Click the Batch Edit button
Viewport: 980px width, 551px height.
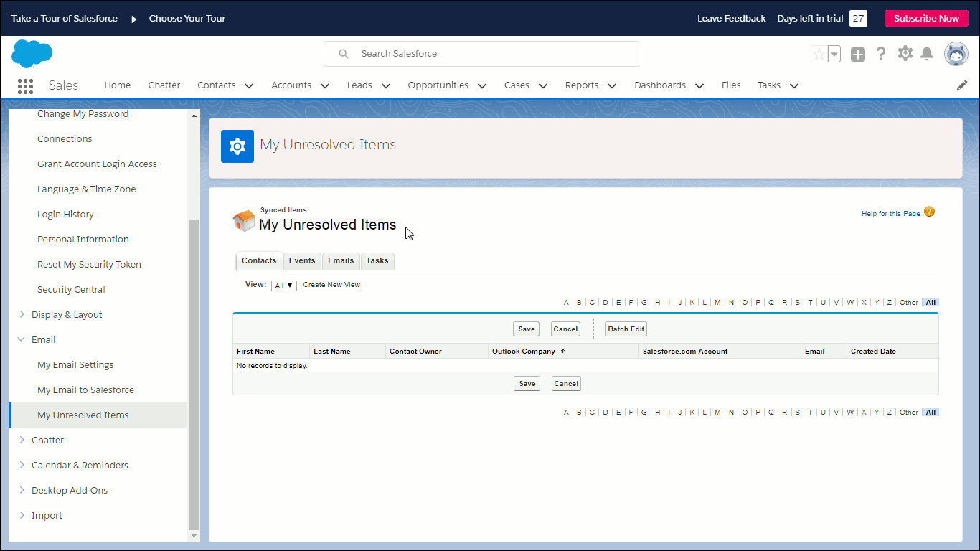pyautogui.click(x=626, y=329)
